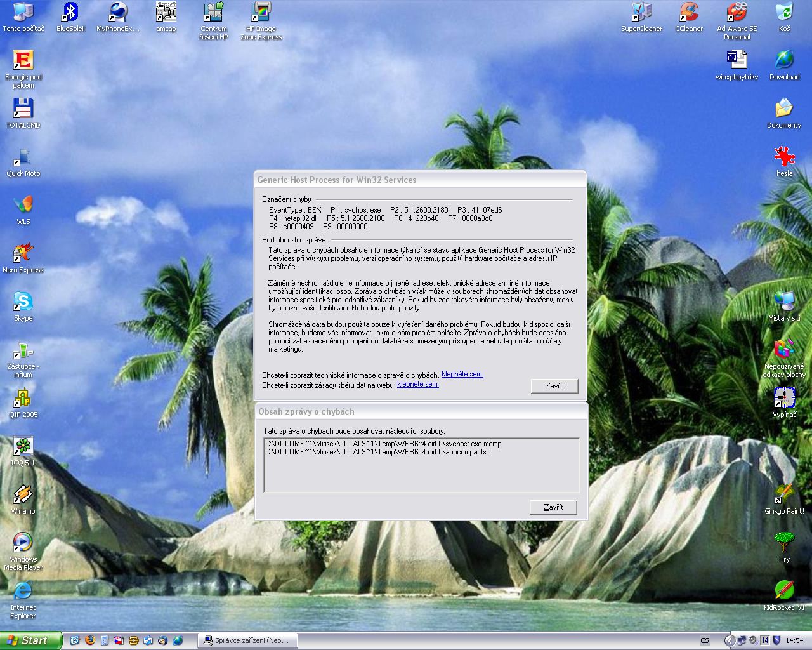Viewport: 812px width, 650px height.
Task: Open Winamp player shortcut
Action: pyautogui.click(x=23, y=499)
